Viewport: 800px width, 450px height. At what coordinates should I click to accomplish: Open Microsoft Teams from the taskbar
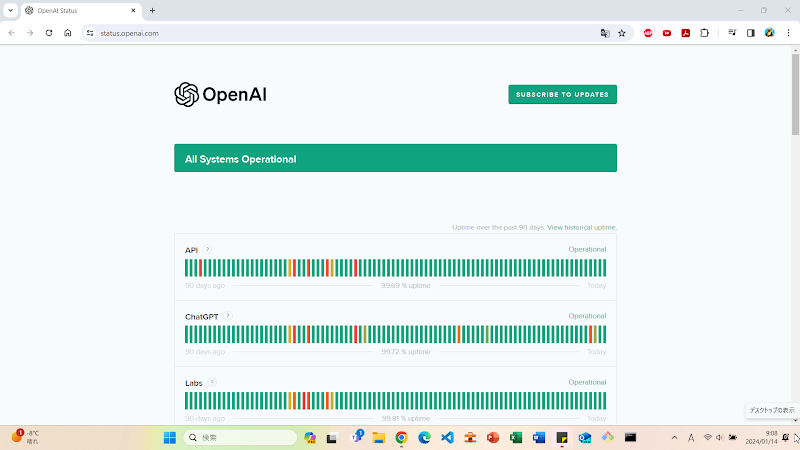pos(357,437)
